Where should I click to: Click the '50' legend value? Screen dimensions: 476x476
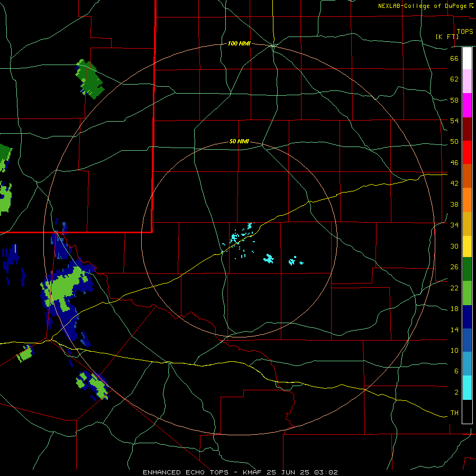(454, 142)
